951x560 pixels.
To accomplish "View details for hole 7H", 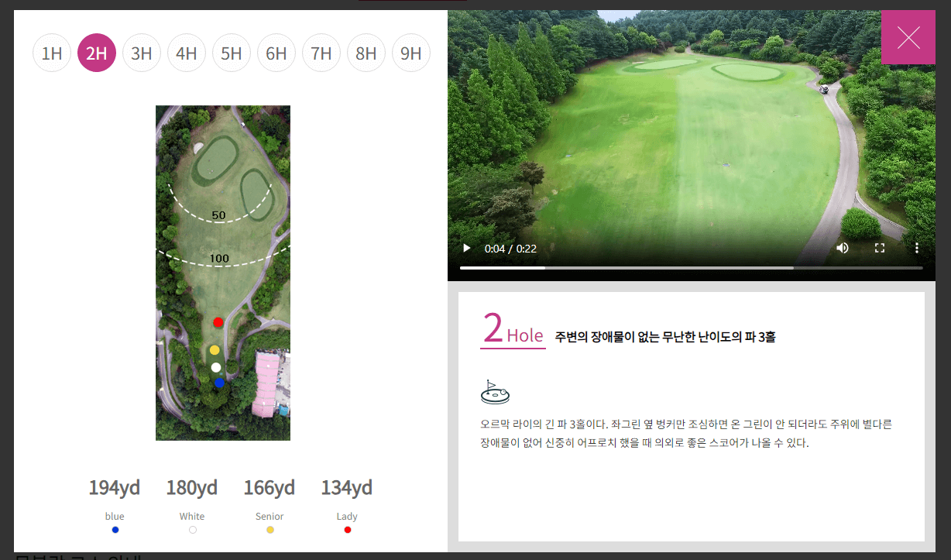I will click(321, 53).
